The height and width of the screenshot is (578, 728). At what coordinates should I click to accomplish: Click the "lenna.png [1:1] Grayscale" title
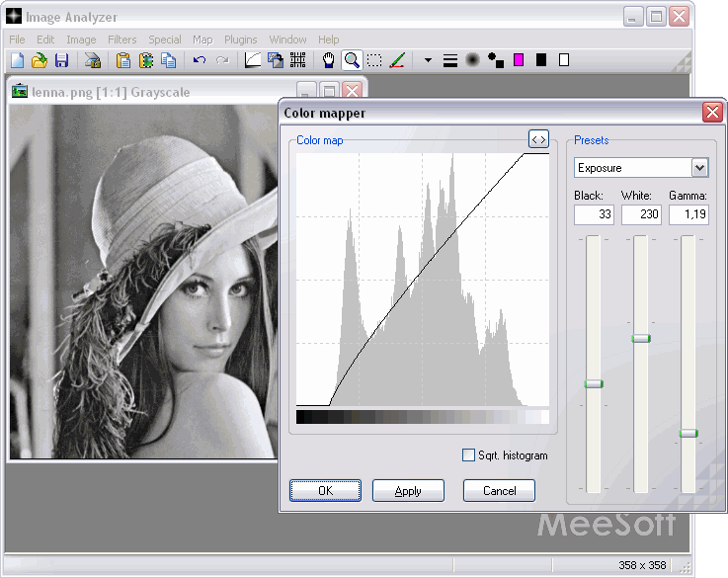(111, 92)
